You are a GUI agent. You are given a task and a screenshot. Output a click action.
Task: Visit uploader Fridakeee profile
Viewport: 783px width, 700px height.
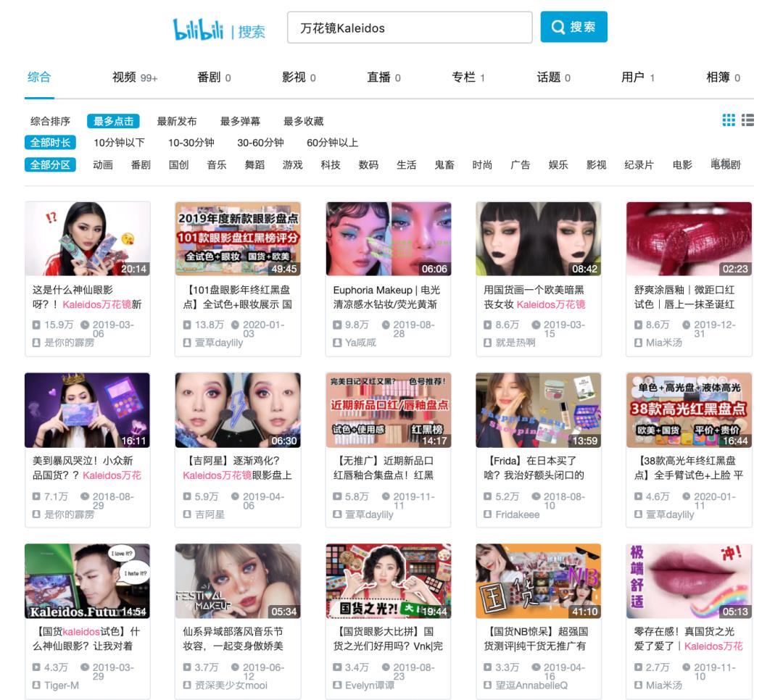pyautogui.click(x=518, y=514)
